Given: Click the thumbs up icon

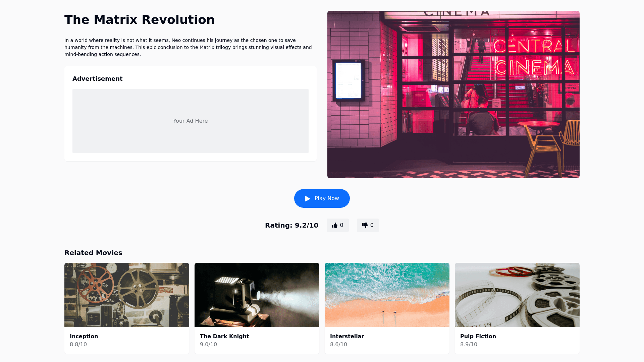Looking at the screenshot, I should tap(334, 225).
